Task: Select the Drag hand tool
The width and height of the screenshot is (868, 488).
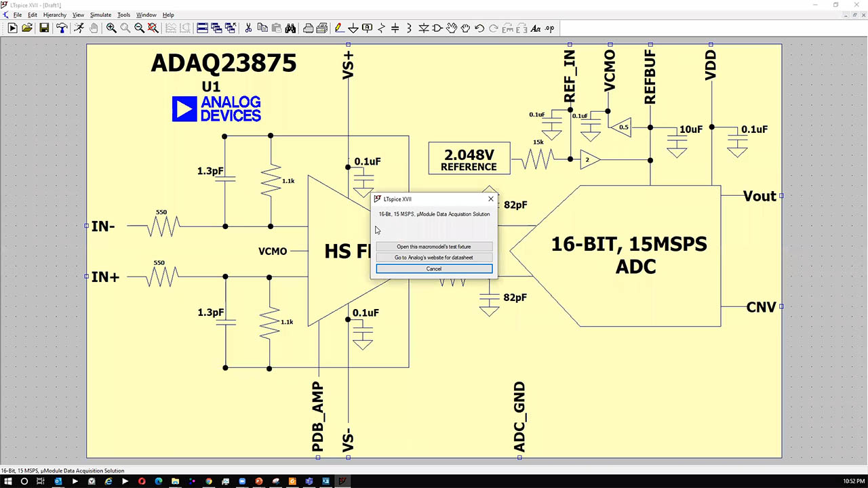Action: pyautogui.click(x=466, y=28)
